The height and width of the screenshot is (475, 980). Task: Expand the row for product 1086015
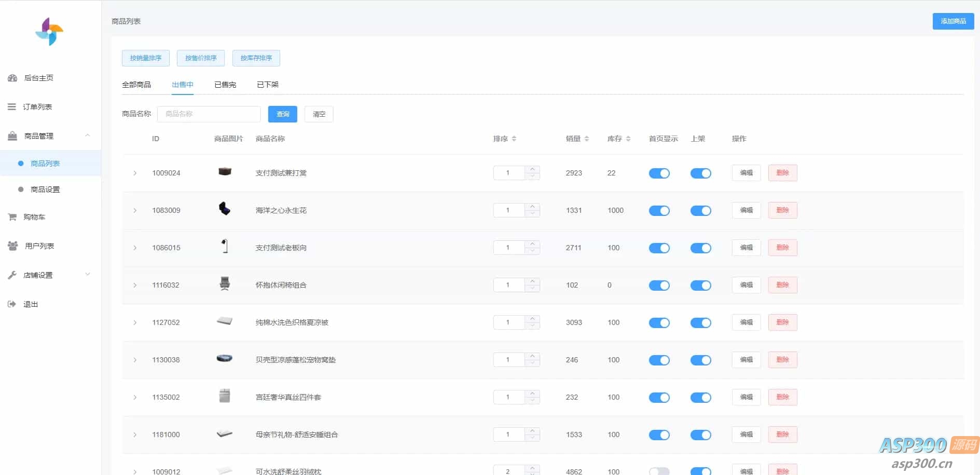pos(135,248)
